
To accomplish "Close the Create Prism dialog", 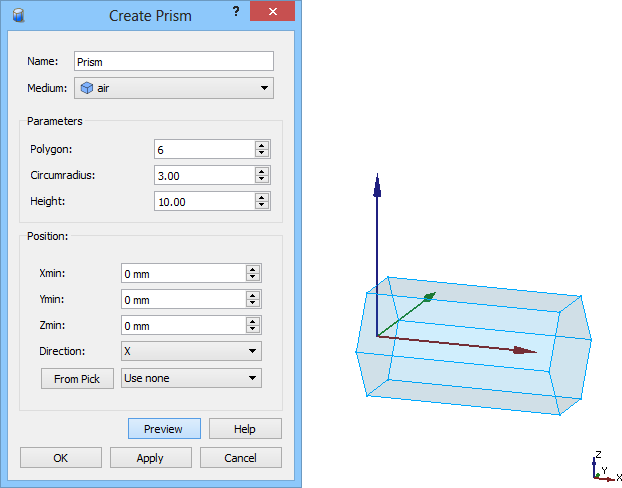I will tap(273, 11).
